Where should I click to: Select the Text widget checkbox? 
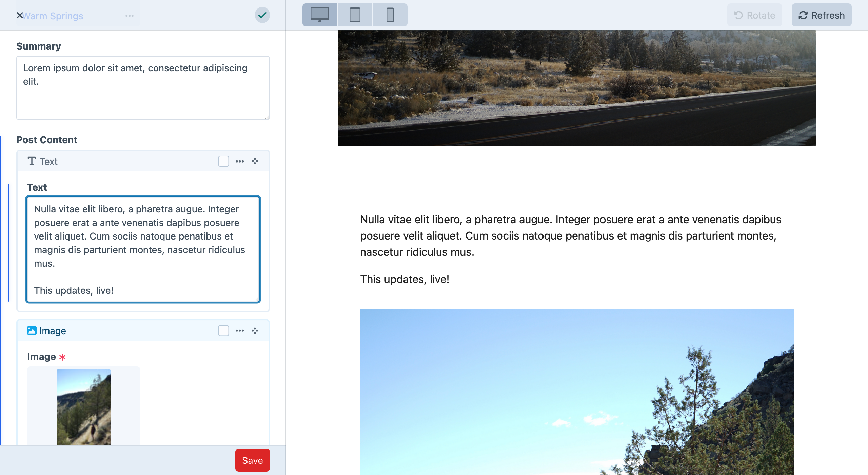[223, 161]
